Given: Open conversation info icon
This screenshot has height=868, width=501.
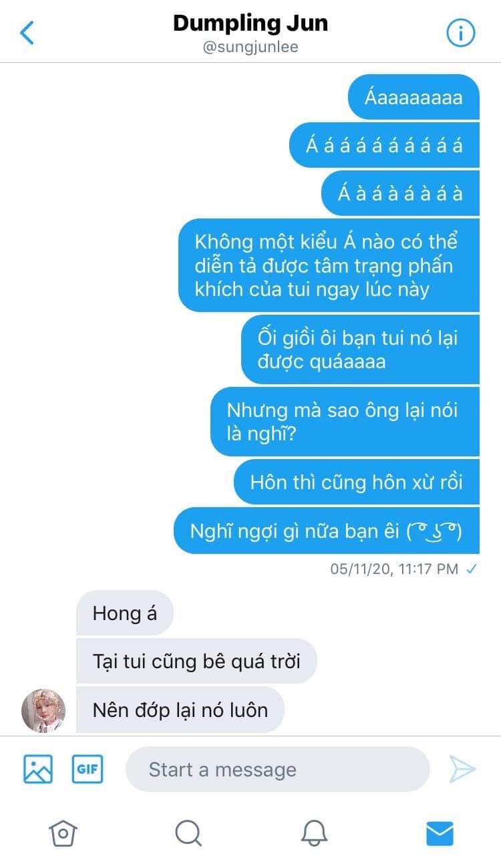Looking at the screenshot, I should pyautogui.click(x=460, y=32).
